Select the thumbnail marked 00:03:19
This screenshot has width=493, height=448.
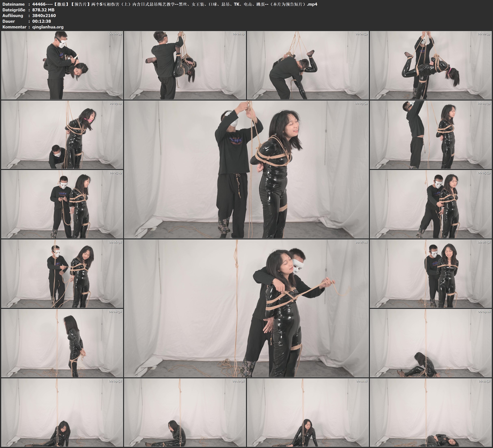click(62, 134)
